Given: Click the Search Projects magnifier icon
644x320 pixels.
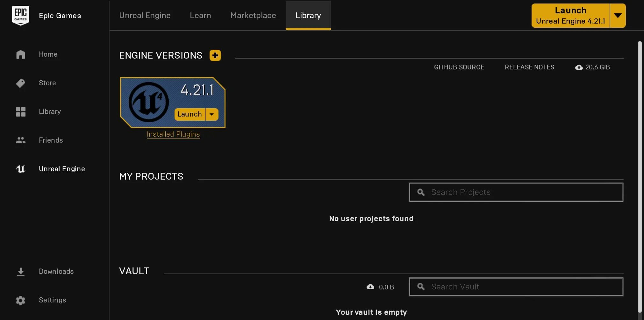Looking at the screenshot, I should point(421,192).
